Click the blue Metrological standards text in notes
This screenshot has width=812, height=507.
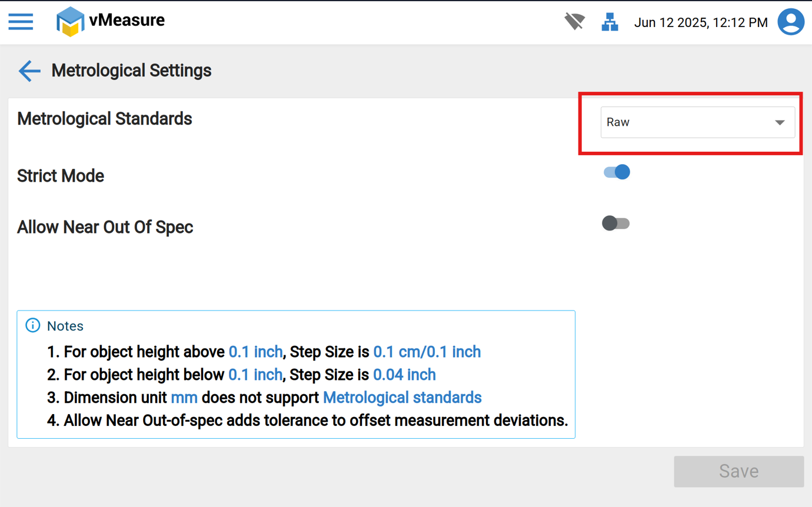click(x=402, y=398)
